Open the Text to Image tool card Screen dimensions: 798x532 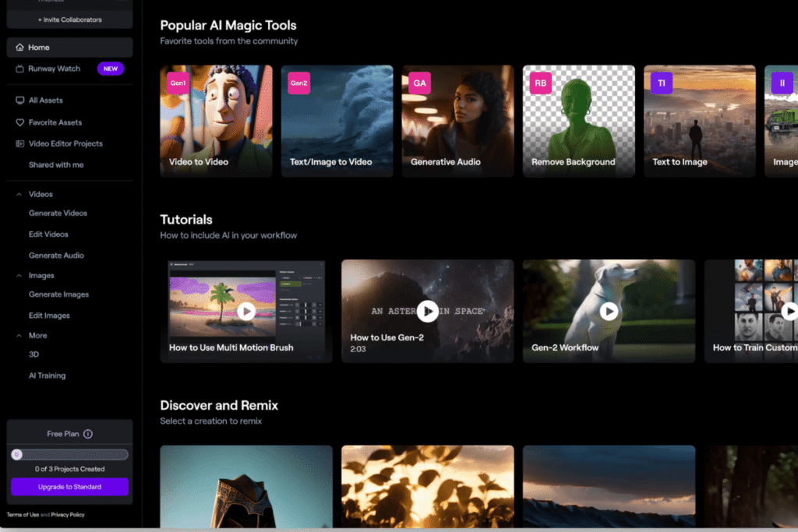(x=700, y=121)
